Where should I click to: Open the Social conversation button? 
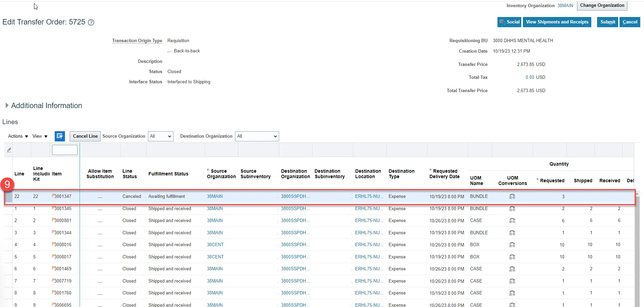(x=509, y=22)
